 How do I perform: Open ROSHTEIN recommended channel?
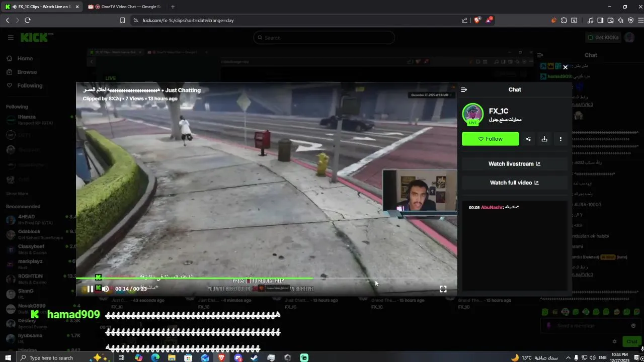39,279
